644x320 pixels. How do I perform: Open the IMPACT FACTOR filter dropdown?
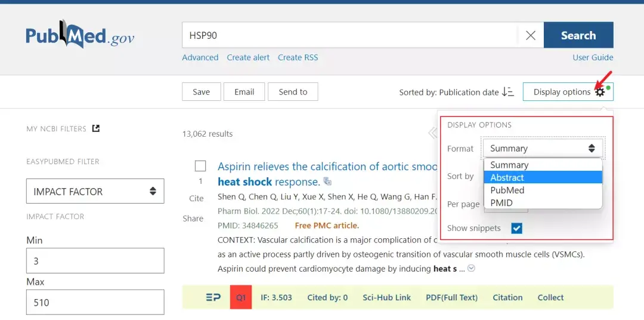click(95, 192)
